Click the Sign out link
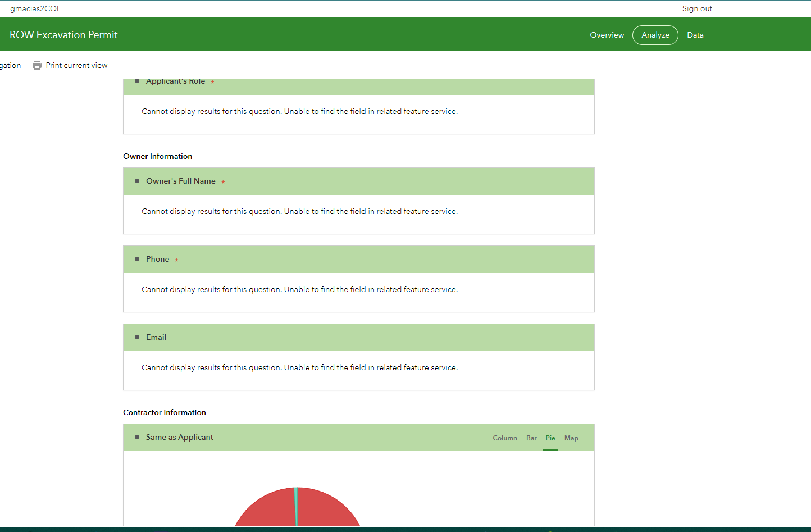This screenshot has height=532, width=811. [x=697, y=8]
